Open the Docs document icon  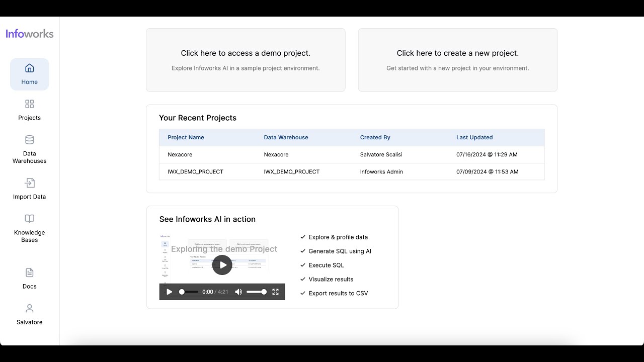click(30, 273)
